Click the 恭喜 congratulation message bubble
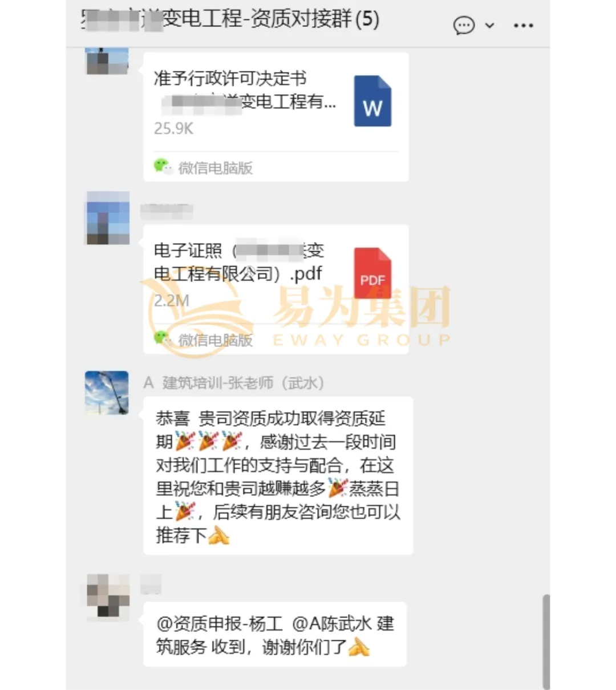Screen dimensions: 616x690 [x=278, y=476]
